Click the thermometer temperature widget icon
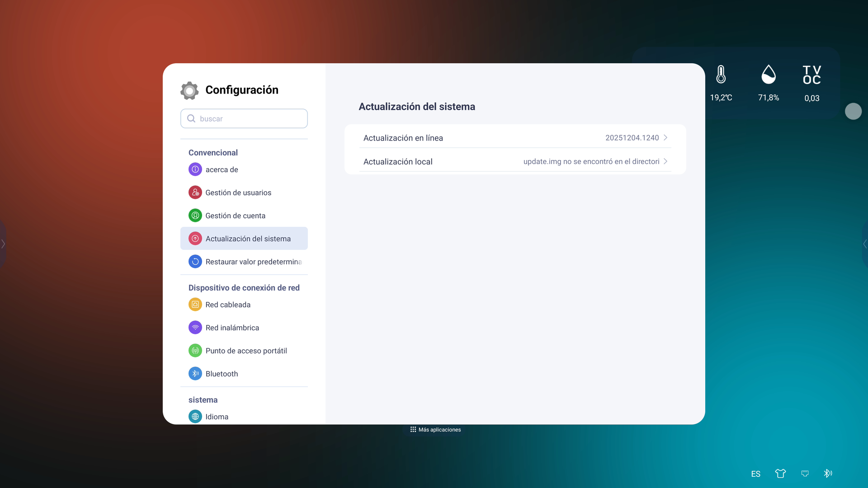The image size is (868, 488). (721, 75)
